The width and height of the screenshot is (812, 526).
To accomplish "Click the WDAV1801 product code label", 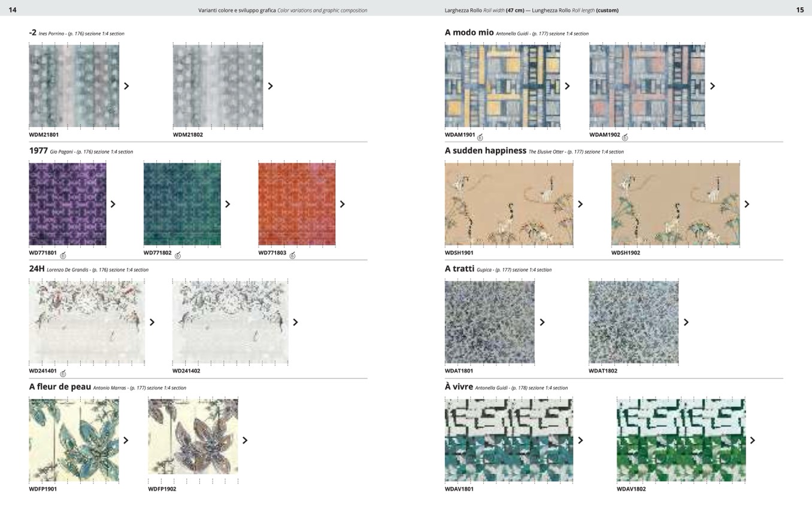I will coord(459,489).
